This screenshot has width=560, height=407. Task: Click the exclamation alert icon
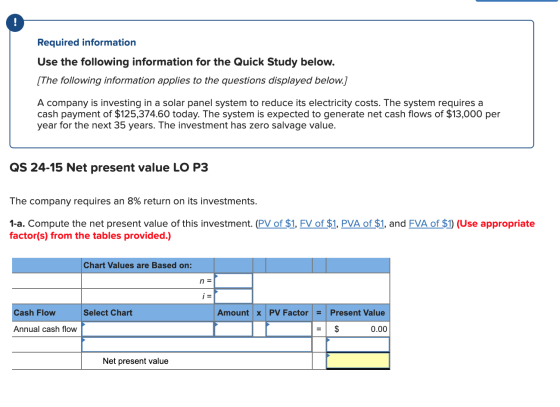tap(15, 22)
